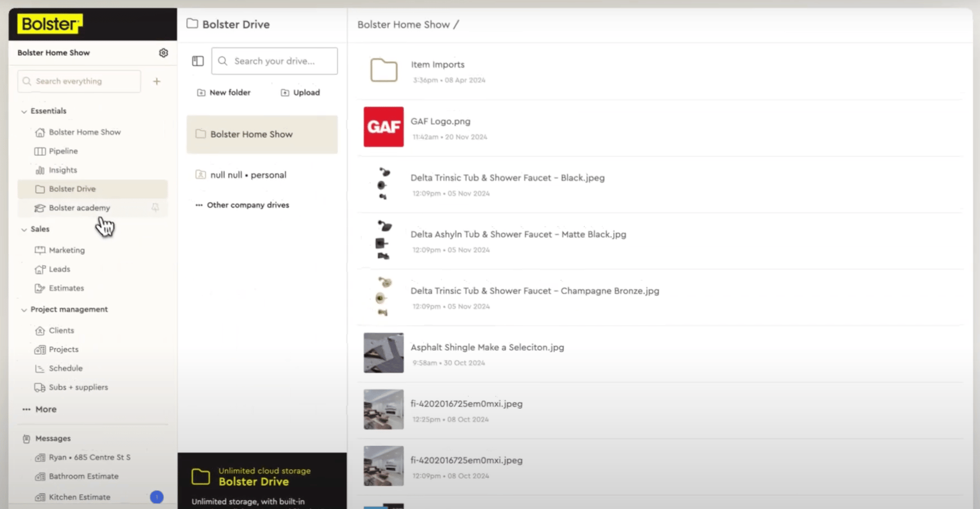
Task: Click the Upload button
Action: point(301,93)
